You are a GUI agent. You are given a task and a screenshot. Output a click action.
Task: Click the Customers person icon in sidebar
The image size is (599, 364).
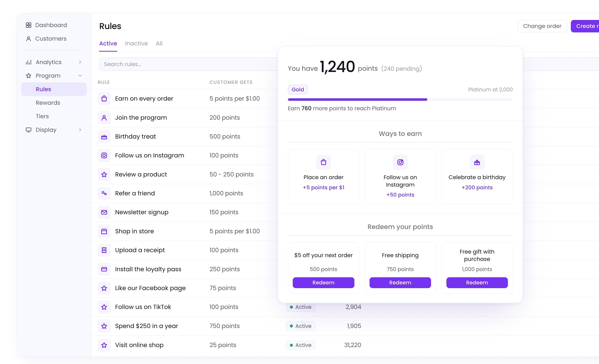(29, 39)
